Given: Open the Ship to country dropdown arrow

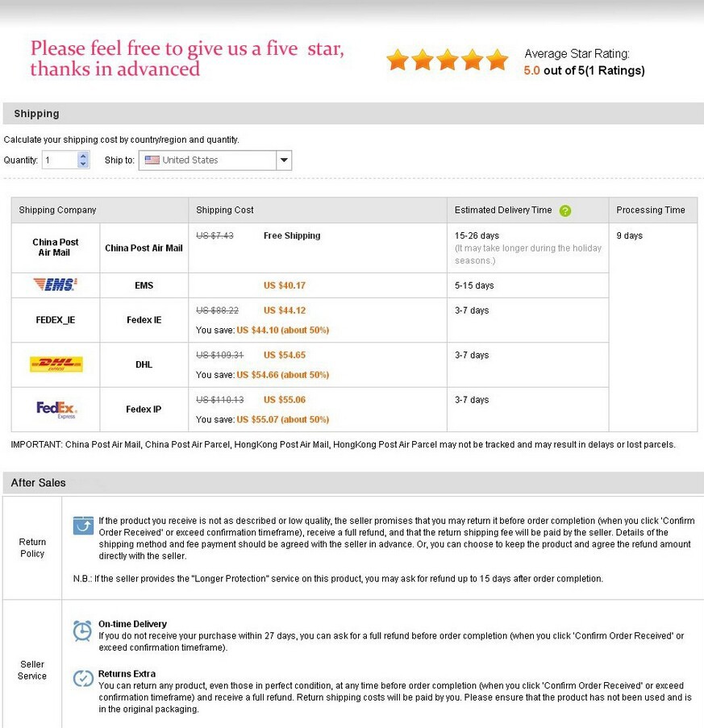Looking at the screenshot, I should (x=283, y=160).
